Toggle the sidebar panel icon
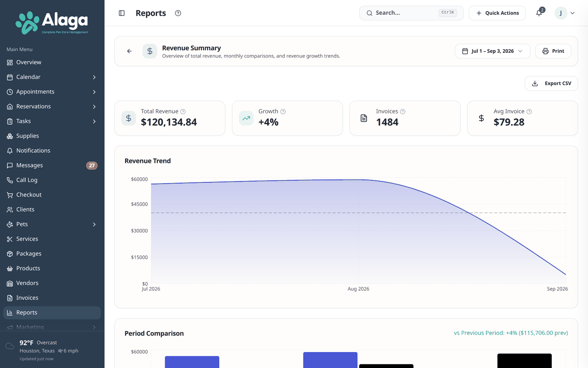588x368 pixels. tap(122, 13)
